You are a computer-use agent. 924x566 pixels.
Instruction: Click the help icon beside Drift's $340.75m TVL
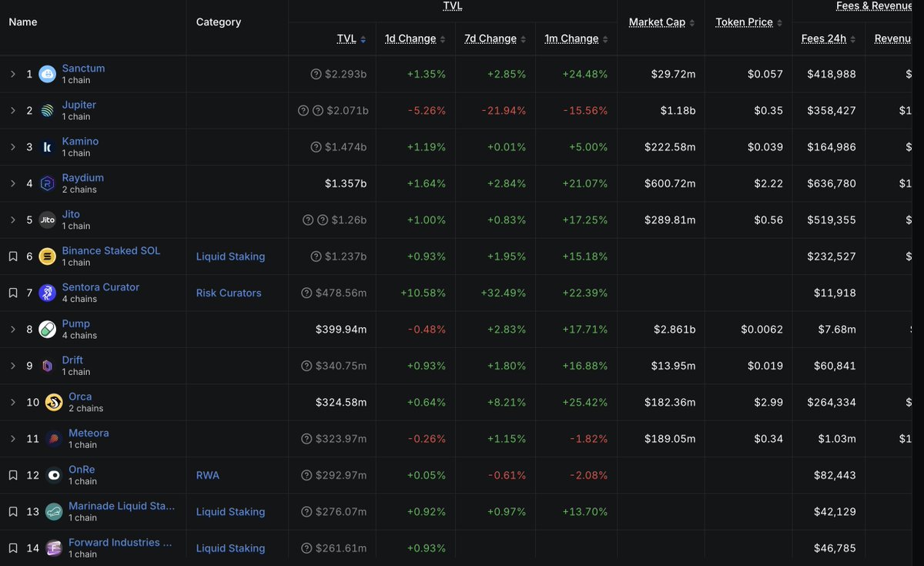[306, 366]
